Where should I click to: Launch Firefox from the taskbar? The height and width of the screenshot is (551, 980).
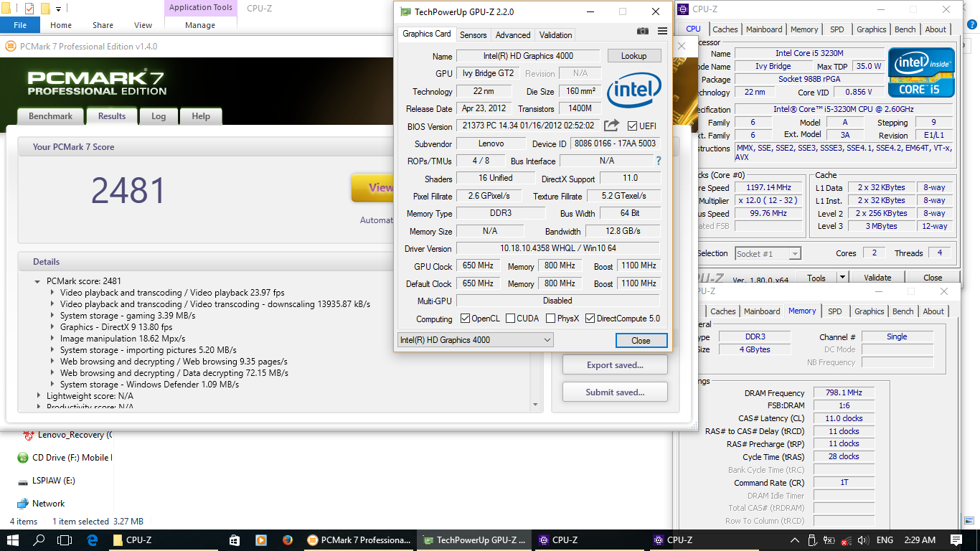(288, 540)
